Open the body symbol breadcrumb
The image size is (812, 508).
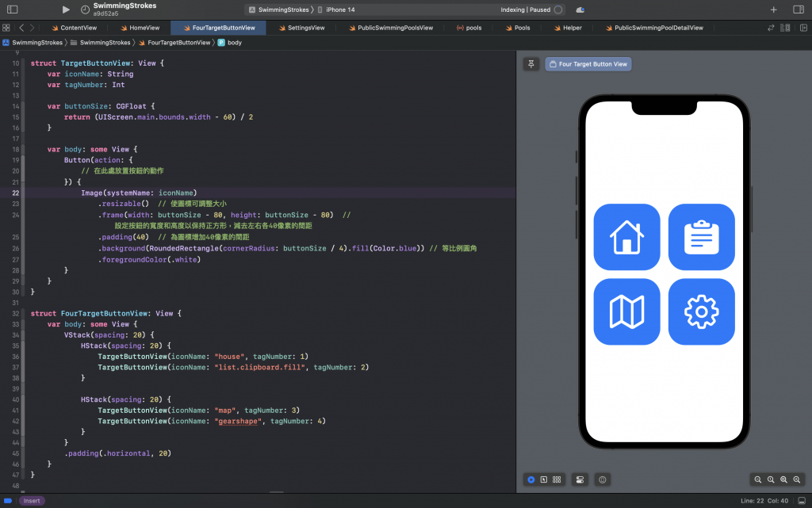[230, 43]
